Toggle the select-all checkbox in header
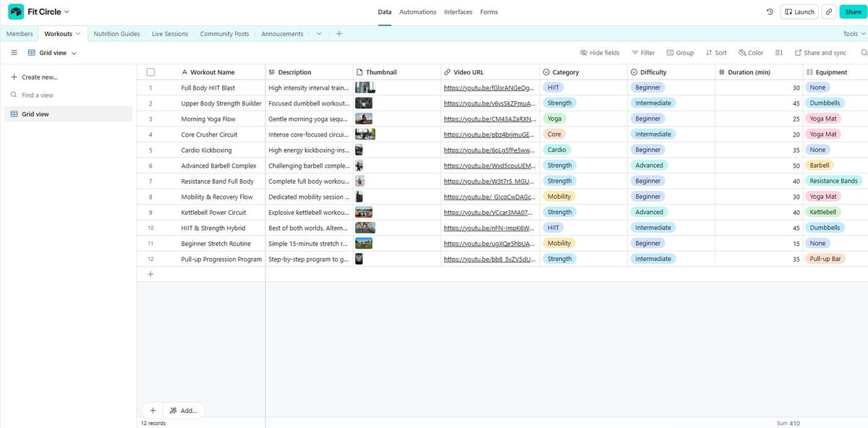Image resolution: width=868 pixels, height=428 pixels. [x=150, y=72]
